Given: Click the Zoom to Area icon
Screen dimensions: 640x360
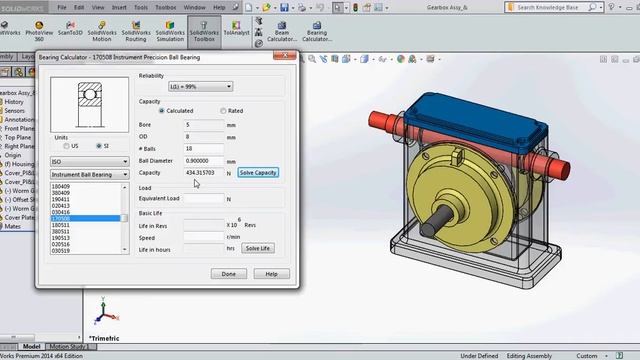Looking at the screenshot, I should pos(312,59).
